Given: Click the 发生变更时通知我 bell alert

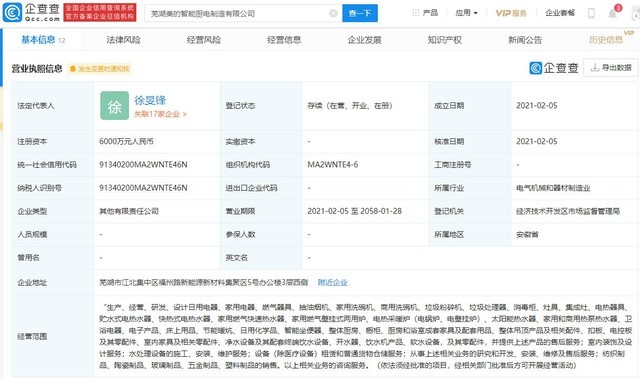Looking at the screenshot, I should coord(100,69).
